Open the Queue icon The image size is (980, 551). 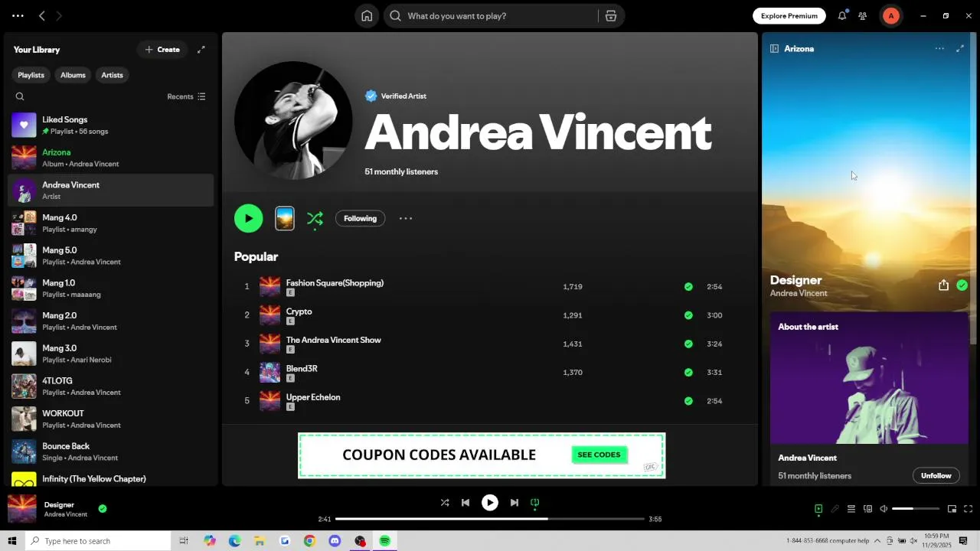(x=851, y=509)
